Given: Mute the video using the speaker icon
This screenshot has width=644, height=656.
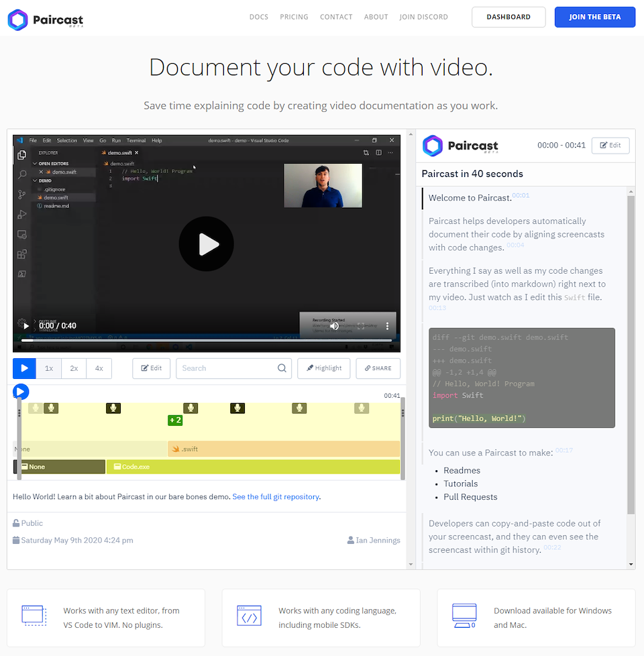Looking at the screenshot, I should 334,326.
